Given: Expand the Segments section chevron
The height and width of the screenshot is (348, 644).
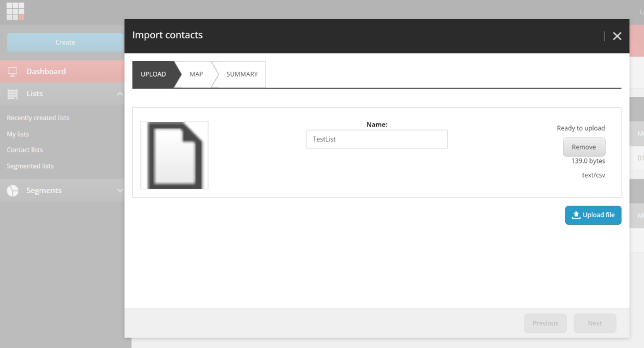Looking at the screenshot, I should [119, 191].
